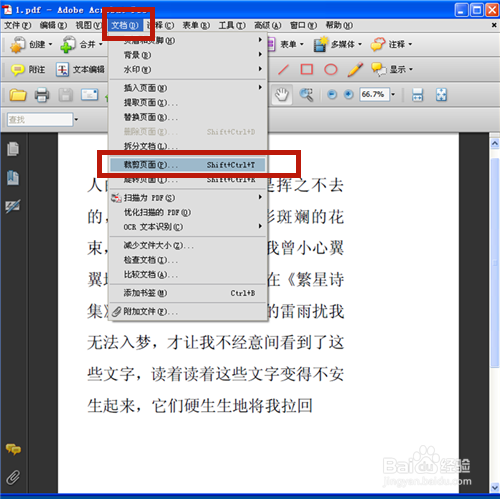Expand the Background (背景) submenu

tap(188, 55)
